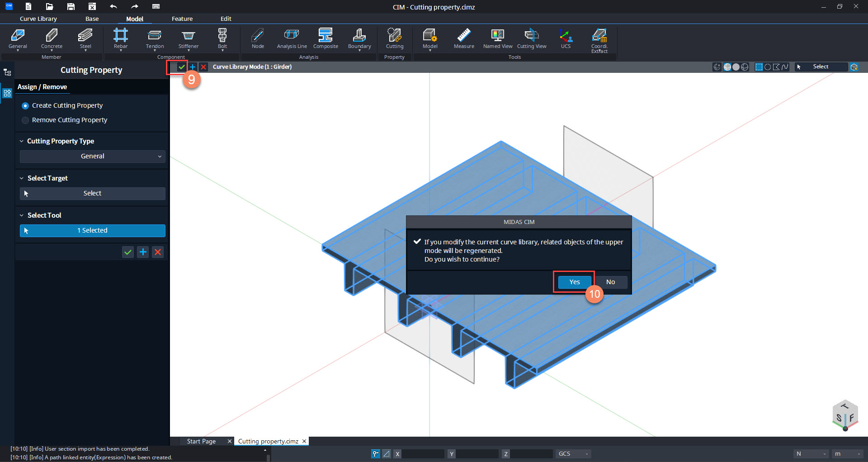Activate the UCS tool
The width and height of the screenshot is (868, 462).
point(566,39)
